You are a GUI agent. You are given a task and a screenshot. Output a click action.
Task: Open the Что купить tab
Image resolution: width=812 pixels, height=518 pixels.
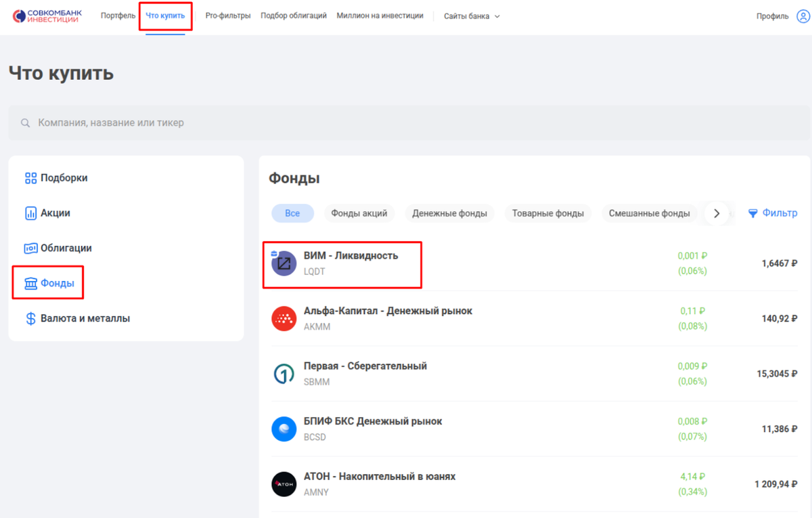165,16
